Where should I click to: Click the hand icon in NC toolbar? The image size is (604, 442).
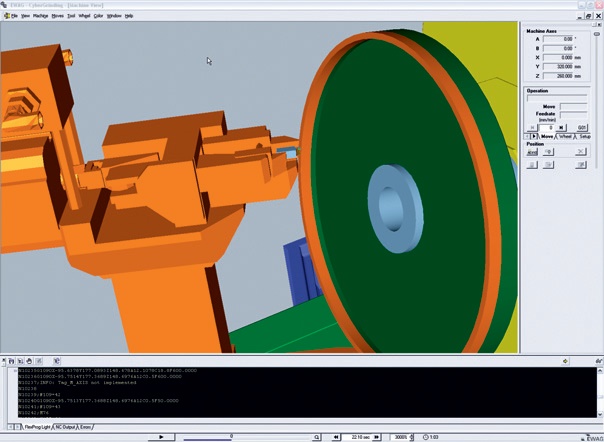pos(29,361)
